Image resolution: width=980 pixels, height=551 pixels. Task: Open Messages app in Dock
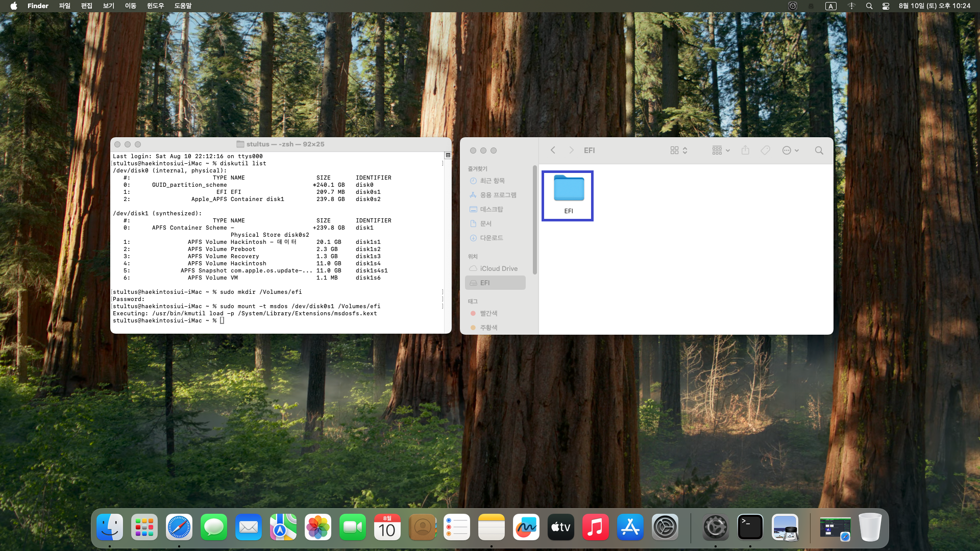tap(214, 527)
